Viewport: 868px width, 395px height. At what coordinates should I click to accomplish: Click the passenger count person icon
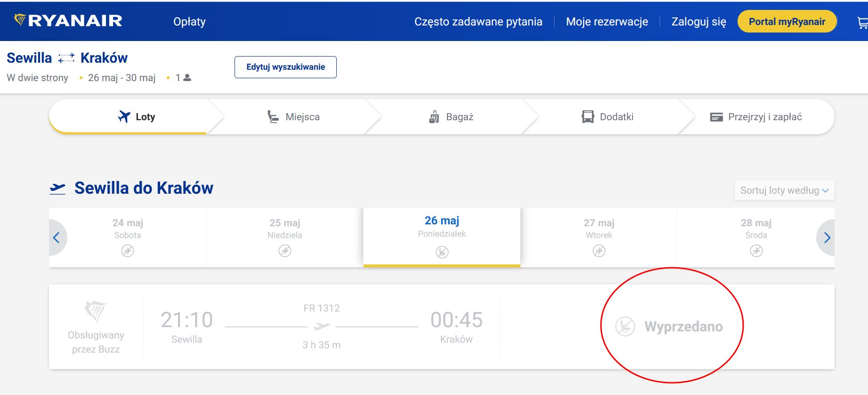tap(187, 77)
